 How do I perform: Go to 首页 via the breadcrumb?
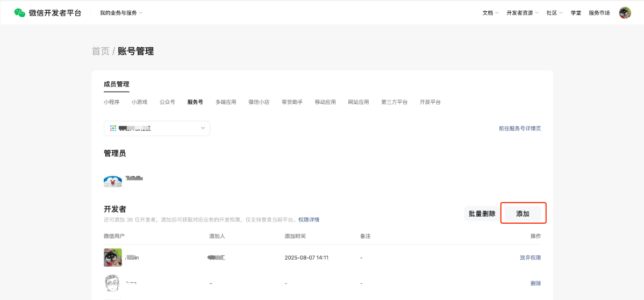[101, 51]
